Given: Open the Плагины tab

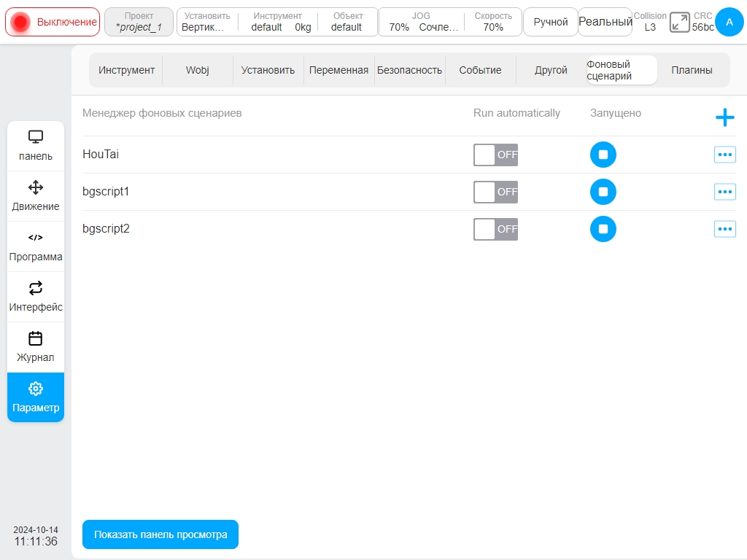Looking at the screenshot, I should [692, 70].
